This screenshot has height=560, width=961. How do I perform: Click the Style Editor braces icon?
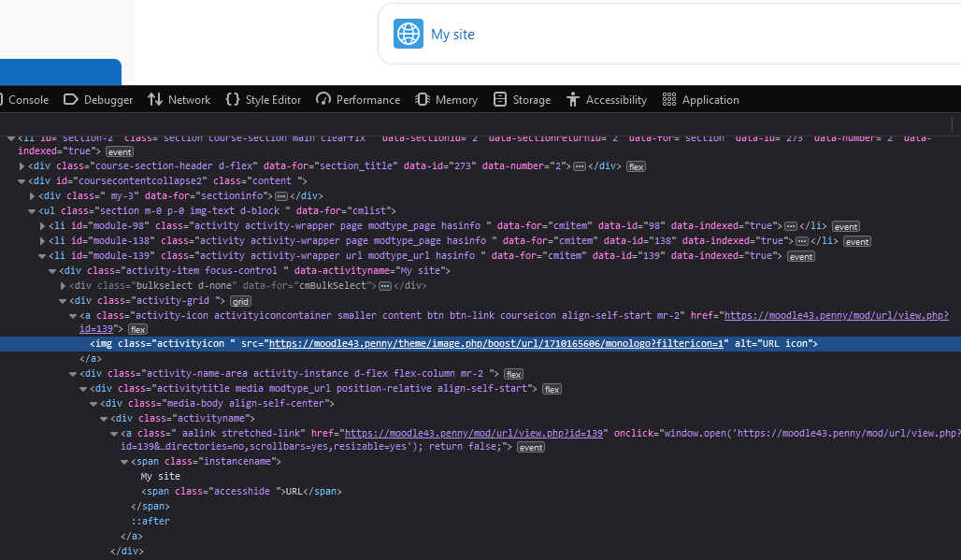(232, 99)
